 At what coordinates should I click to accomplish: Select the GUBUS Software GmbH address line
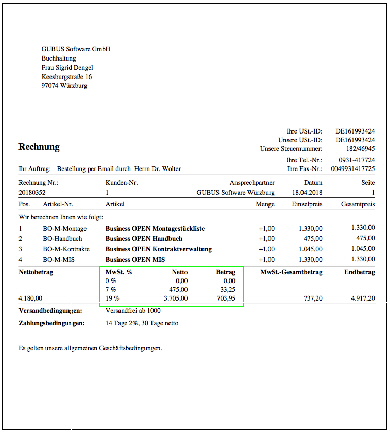click(76, 49)
